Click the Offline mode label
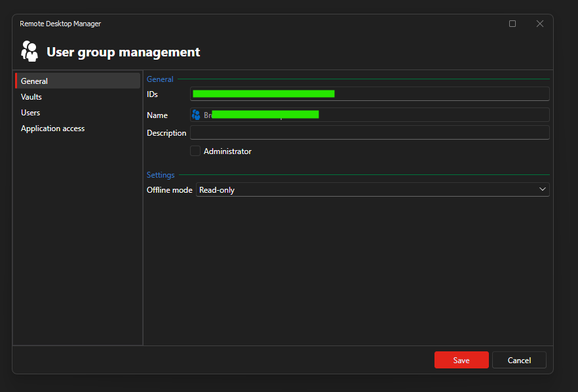Viewport: 578px width, 392px height. pos(170,189)
